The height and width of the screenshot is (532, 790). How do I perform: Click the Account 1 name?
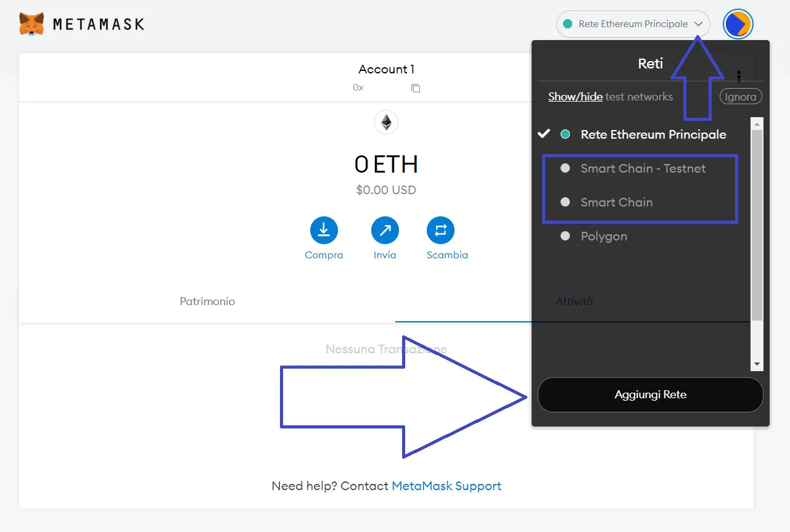pyautogui.click(x=386, y=69)
